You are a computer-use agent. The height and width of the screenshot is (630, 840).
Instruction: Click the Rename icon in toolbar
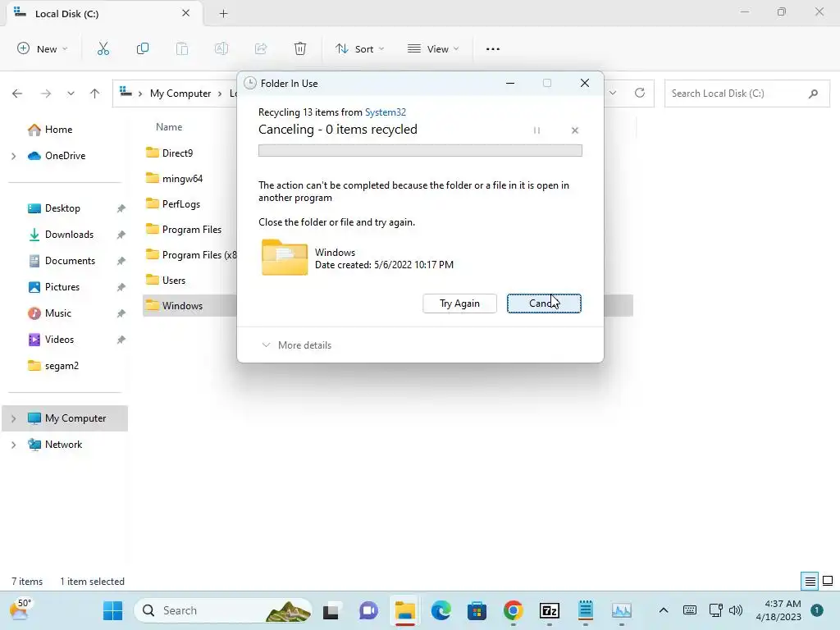pos(221,48)
